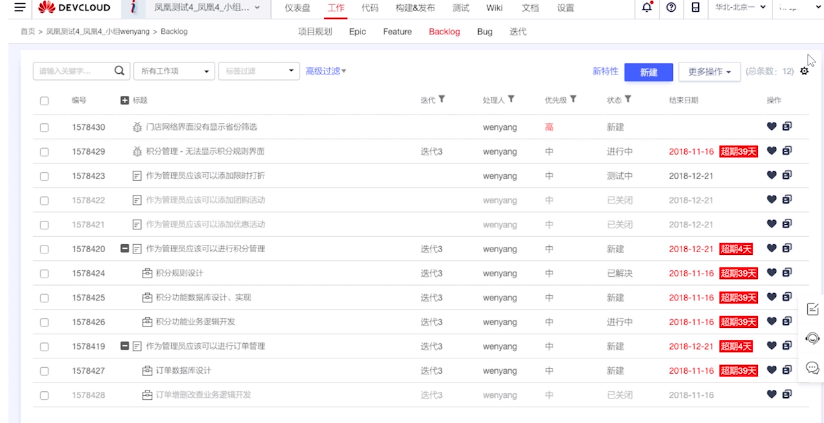Open the chat bubble icon on right sidebar

click(812, 367)
